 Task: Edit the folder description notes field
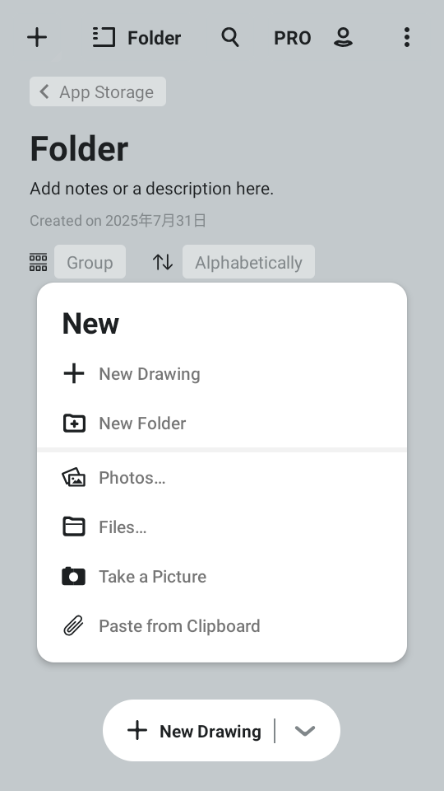pyautogui.click(x=151, y=189)
